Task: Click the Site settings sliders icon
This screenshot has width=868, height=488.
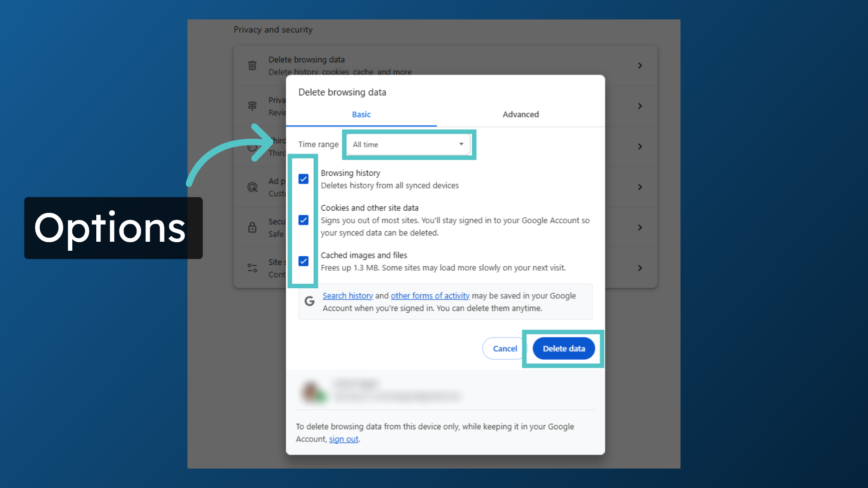Action: click(252, 268)
